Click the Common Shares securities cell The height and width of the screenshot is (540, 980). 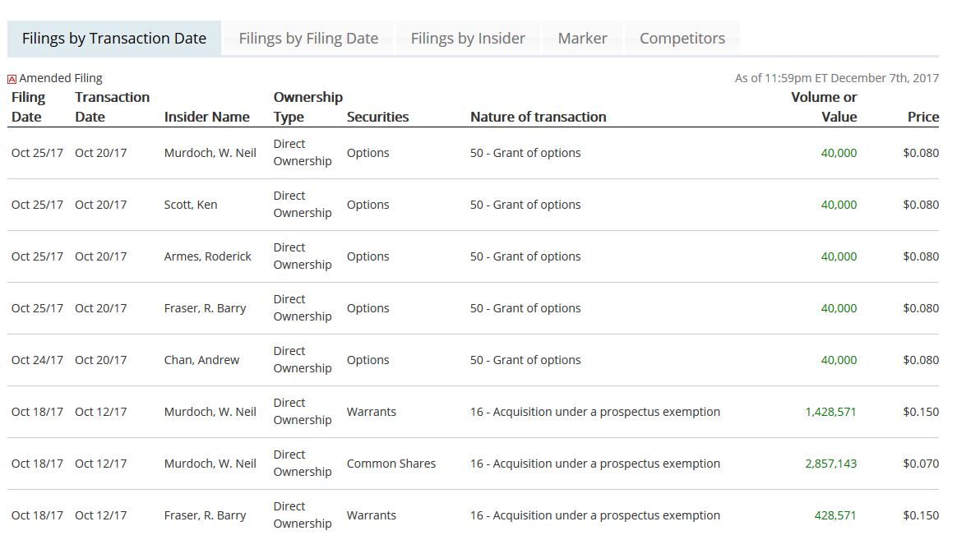click(391, 464)
